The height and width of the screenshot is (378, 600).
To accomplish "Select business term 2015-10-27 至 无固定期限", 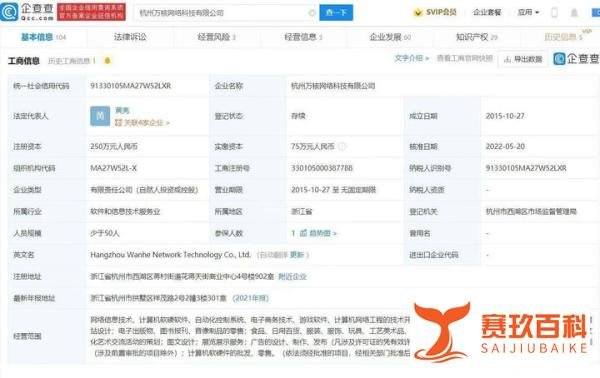I will pyautogui.click(x=333, y=190).
